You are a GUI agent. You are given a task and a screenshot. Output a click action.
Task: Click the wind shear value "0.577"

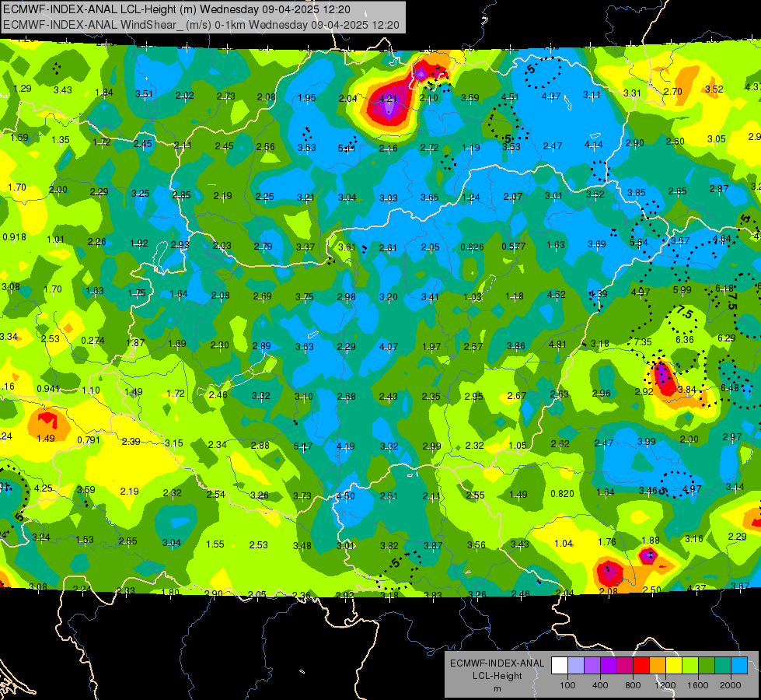(x=514, y=247)
